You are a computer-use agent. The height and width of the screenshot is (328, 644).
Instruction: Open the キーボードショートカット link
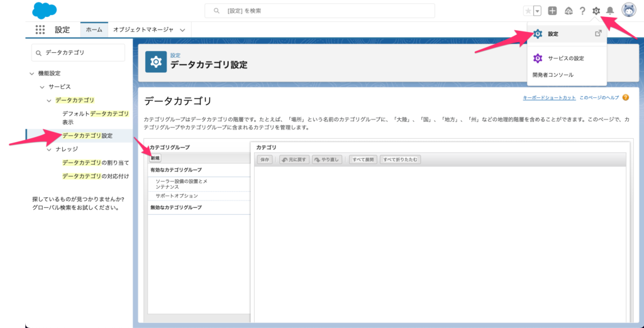[549, 97]
